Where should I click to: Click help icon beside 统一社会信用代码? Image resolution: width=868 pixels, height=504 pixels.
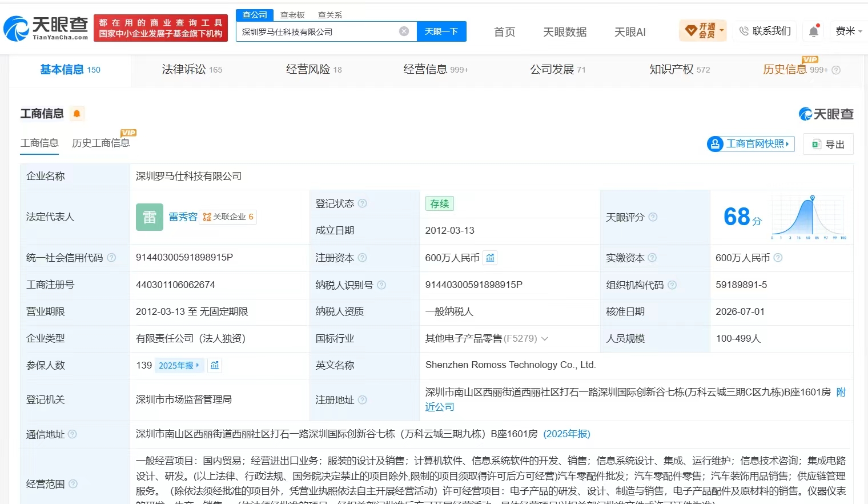111,258
